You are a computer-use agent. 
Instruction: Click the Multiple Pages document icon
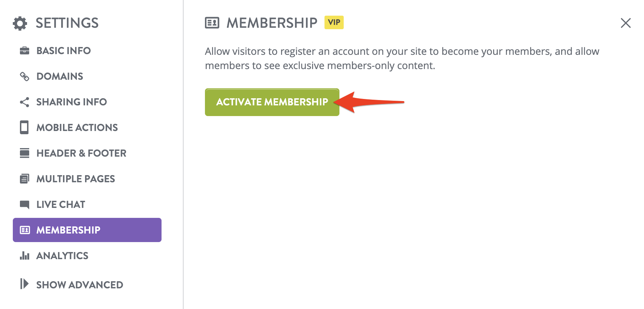25,179
